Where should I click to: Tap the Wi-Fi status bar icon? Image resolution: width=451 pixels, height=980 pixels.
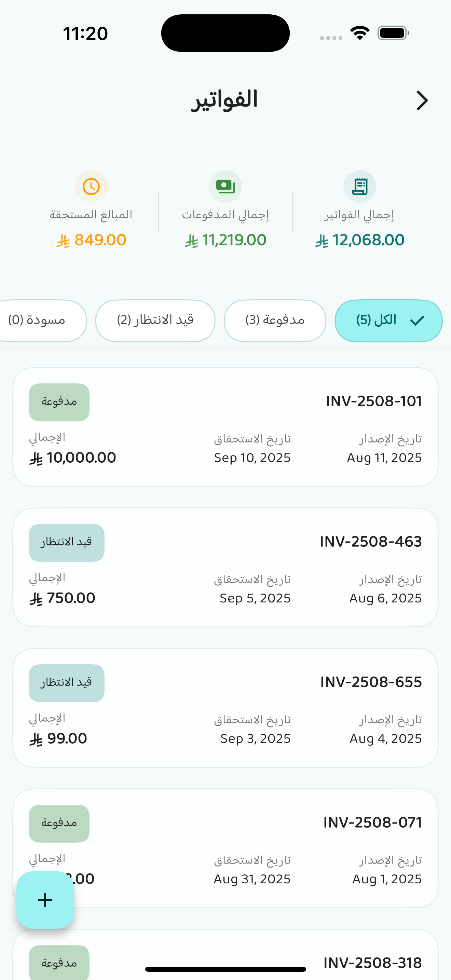click(x=360, y=33)
